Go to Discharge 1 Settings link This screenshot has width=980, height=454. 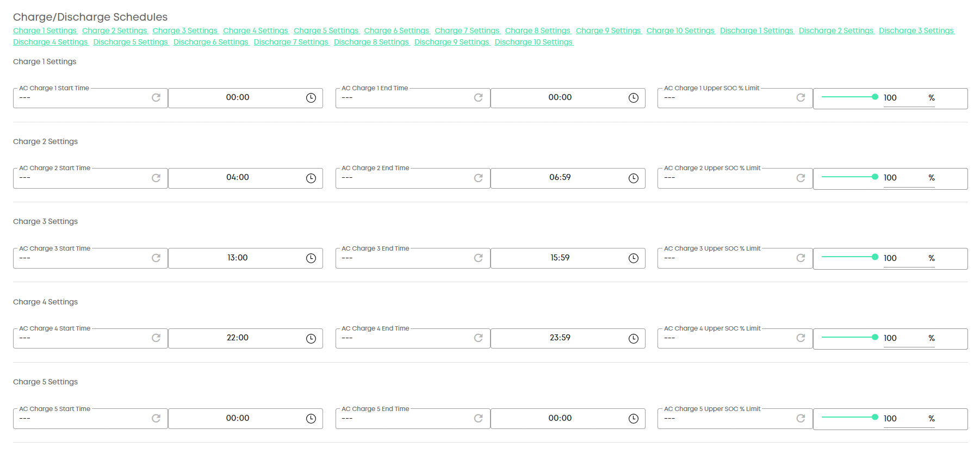coord(756,31)
